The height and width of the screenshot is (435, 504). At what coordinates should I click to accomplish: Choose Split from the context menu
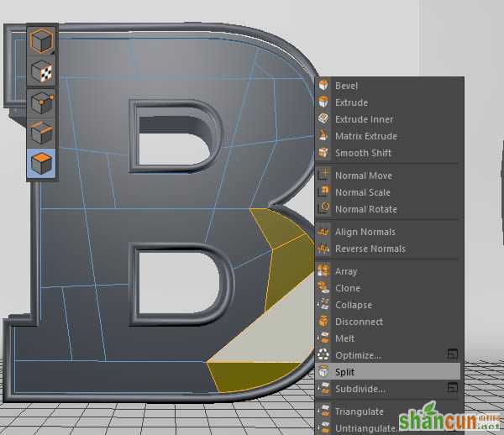point(387,372)
